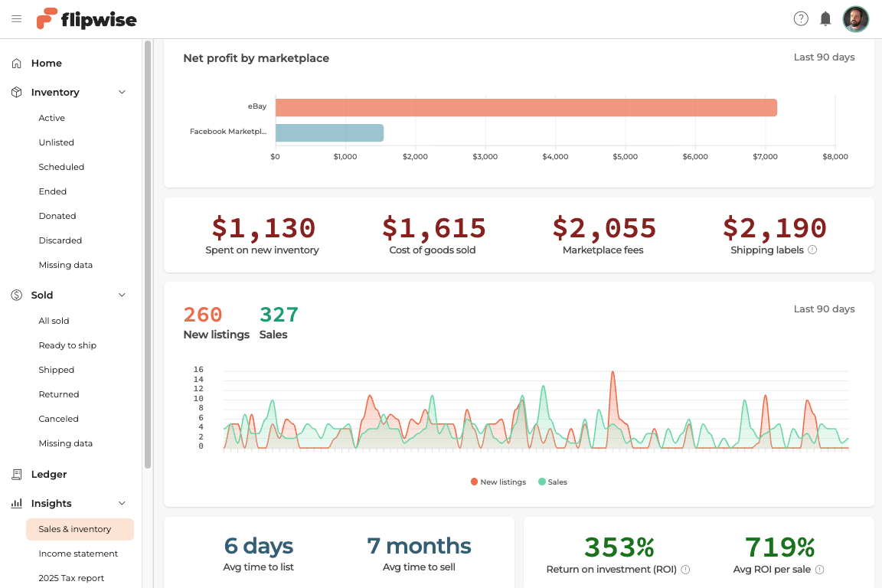Open the Ledger page
This screenshot has height=588, width=882.
[x=49, y=475]
